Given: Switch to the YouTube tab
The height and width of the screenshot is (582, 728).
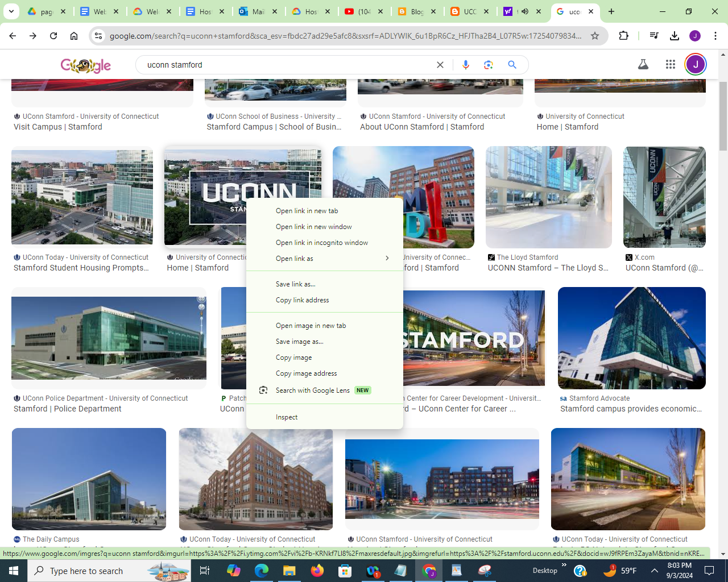Looking at the screenshot, I should 364,11.
